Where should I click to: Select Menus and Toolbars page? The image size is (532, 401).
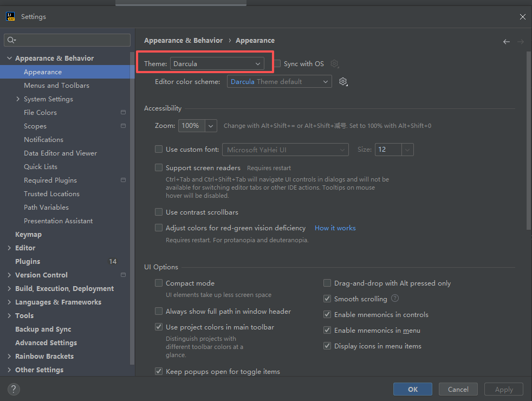tap(56, 86)
